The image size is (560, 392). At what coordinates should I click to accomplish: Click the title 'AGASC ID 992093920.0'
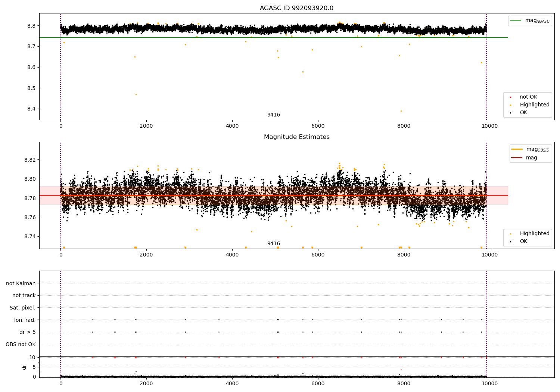296,8
